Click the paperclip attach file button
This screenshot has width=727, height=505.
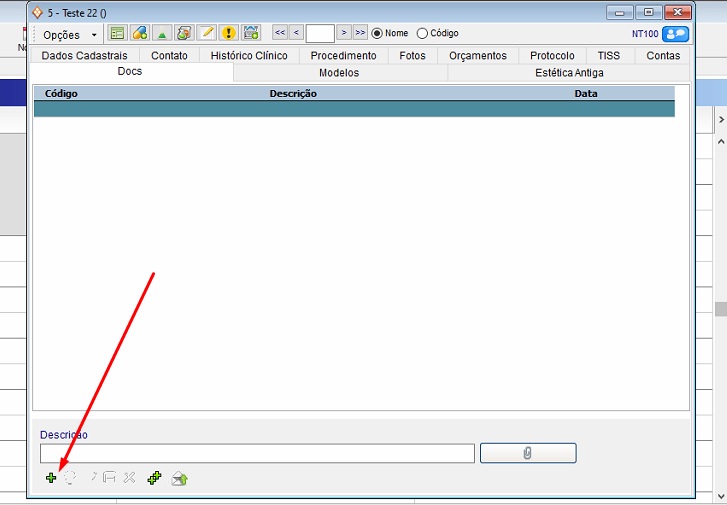click(x=527, y=453)
